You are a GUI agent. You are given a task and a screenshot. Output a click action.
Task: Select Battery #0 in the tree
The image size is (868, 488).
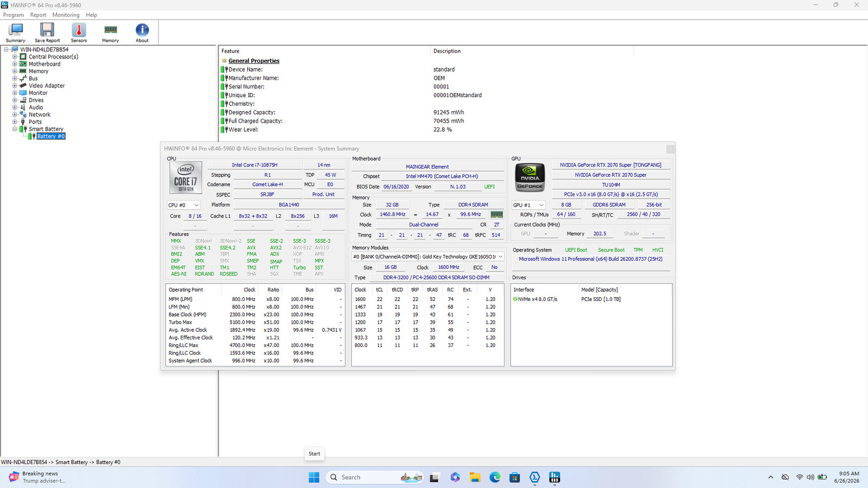[51, 137]
